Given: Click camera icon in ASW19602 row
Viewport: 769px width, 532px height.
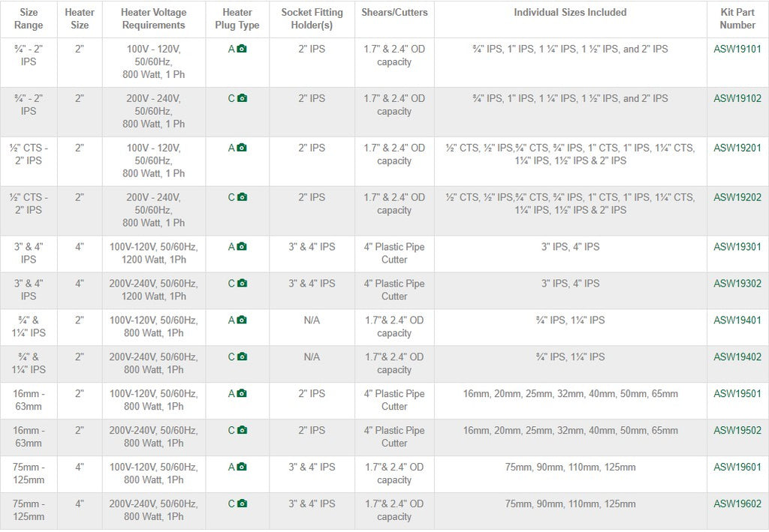Looking at the screenshot, I should (x=242, y=504).
